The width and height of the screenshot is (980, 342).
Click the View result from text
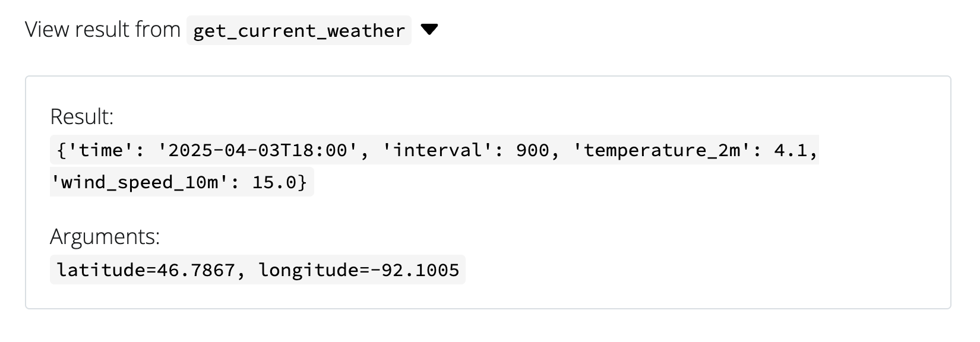tap(102, 29)
